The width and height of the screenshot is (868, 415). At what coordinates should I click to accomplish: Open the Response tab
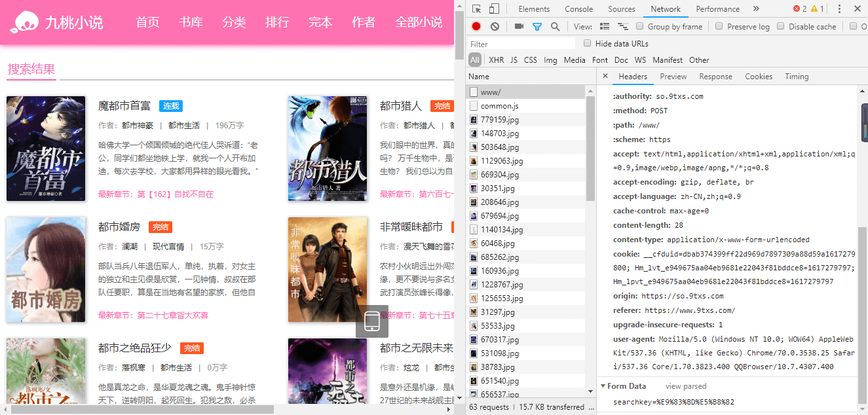tap(716, 77)
